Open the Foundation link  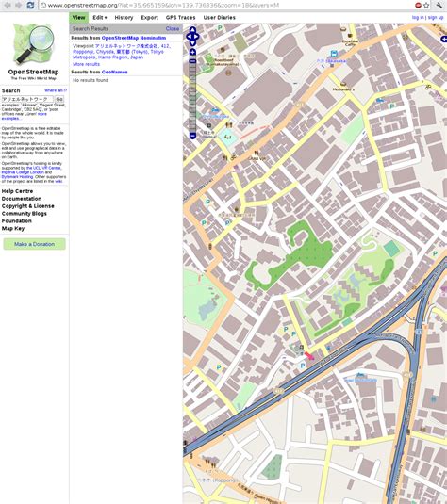pyautogui.click(x=17, y=220)
